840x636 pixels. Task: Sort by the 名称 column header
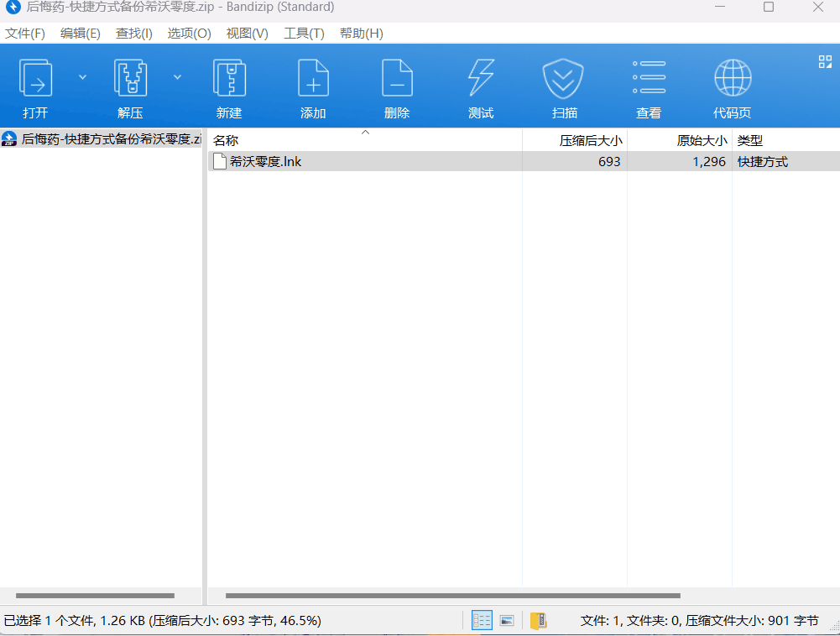pos(365,140)
